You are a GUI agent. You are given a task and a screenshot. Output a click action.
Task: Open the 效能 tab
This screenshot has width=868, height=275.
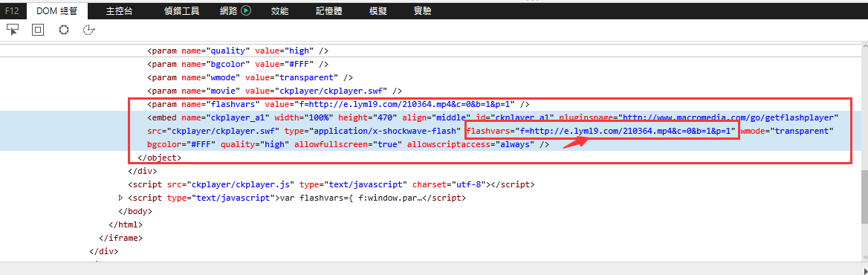coord(280,10)
